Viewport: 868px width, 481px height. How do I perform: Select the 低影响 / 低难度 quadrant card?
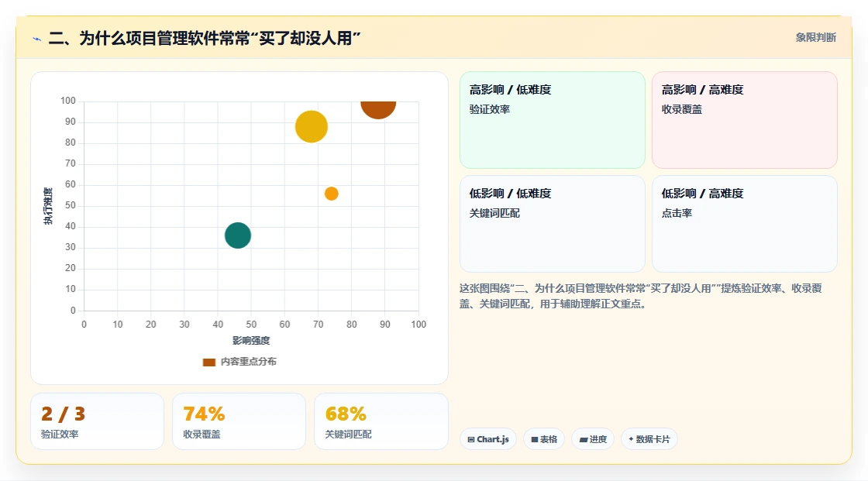[x=553, y=224]
